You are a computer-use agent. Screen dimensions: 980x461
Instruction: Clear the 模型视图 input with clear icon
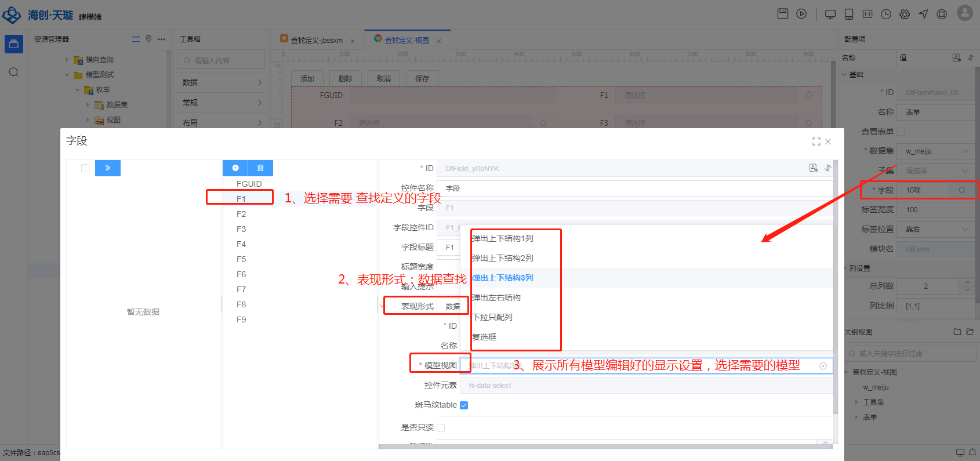[x=823, y=366]
